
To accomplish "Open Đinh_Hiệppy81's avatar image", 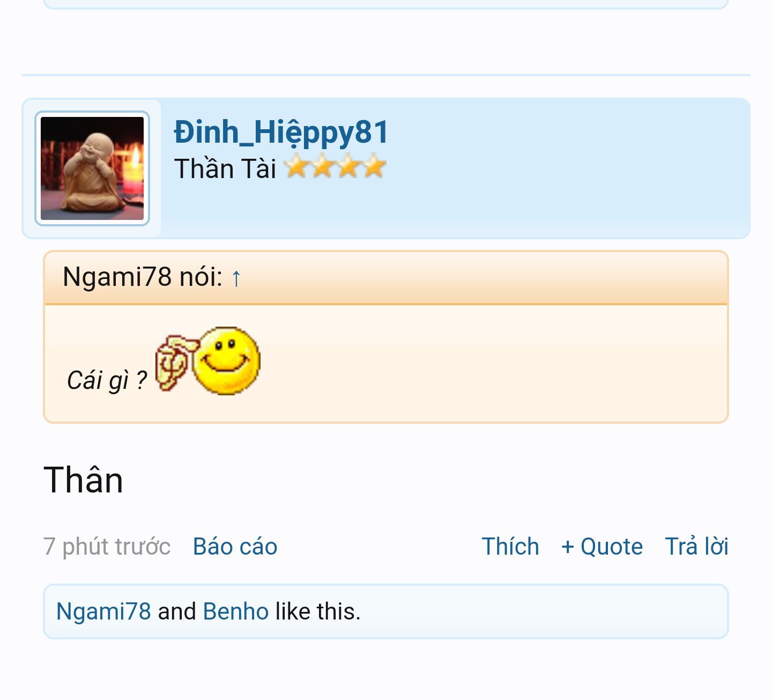I will coord(92,168).
